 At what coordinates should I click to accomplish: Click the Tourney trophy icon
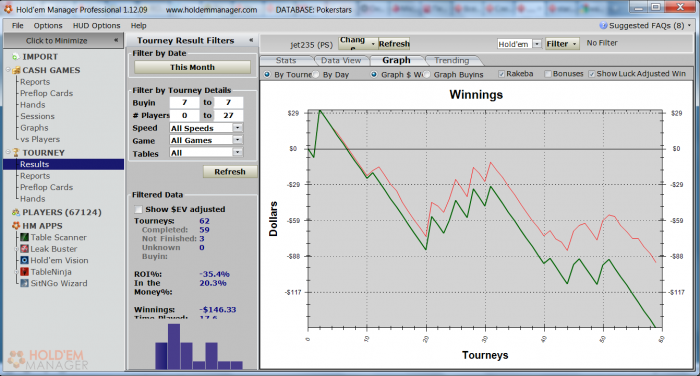16,153
